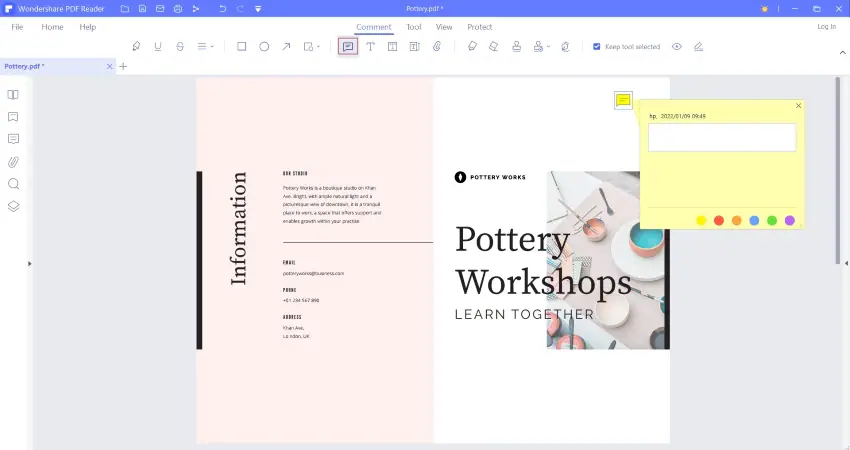Open the more shapes dropdown
This screenshot has height=450, width=850.
click(311, 47)
